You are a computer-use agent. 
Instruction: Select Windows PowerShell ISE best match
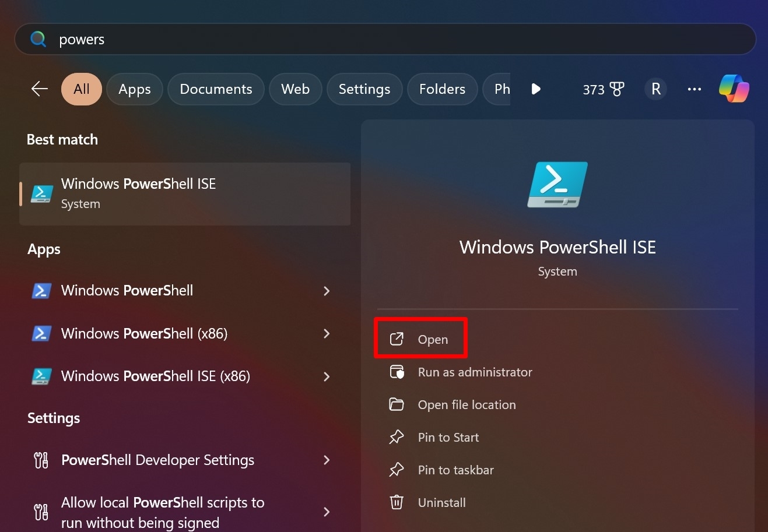click(185, 193)
